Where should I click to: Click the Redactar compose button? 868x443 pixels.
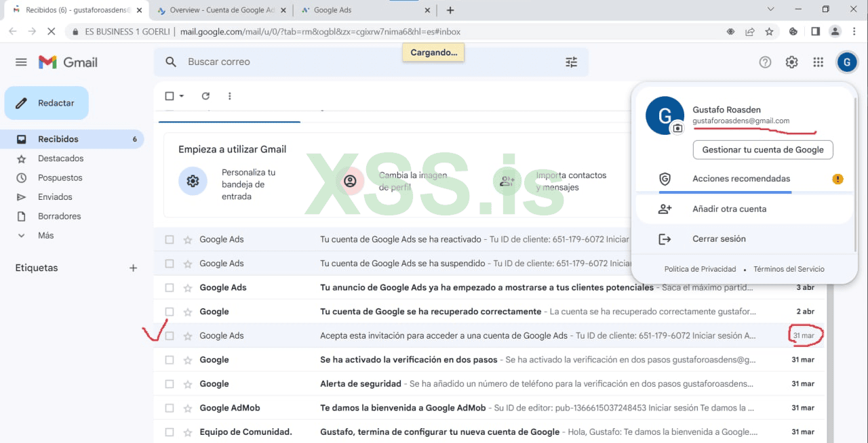point(47,103)
